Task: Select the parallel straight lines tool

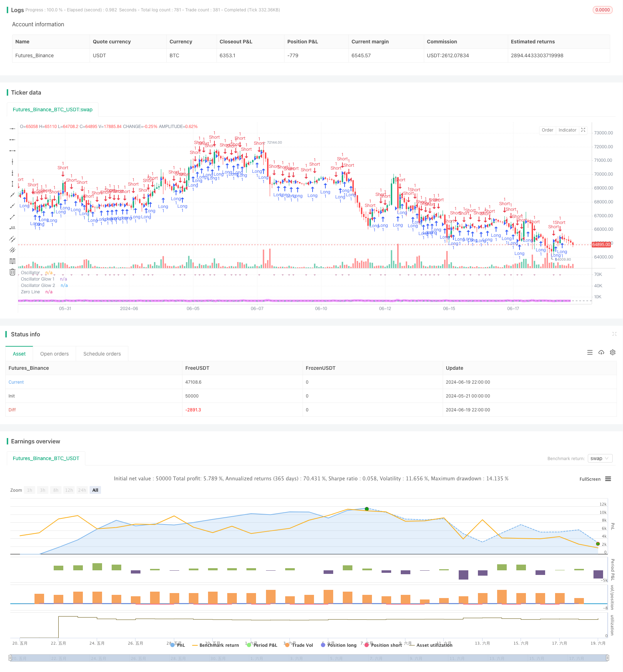Action: (x=12, y=250)
